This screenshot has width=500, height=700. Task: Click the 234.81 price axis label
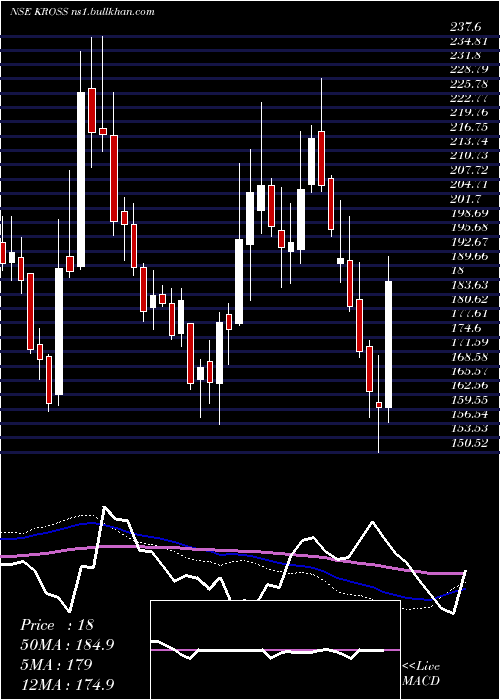[x=469, y=42]
